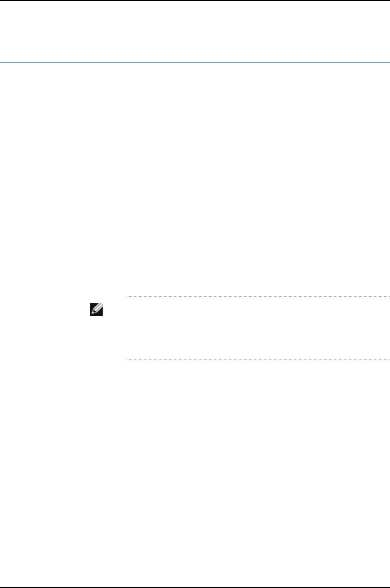Click the dotted line above the note

tap(257, 297)
